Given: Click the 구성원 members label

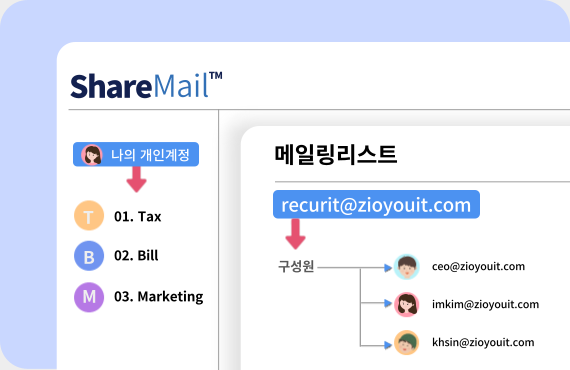Looking at the screenshot, I should [296, 266].
